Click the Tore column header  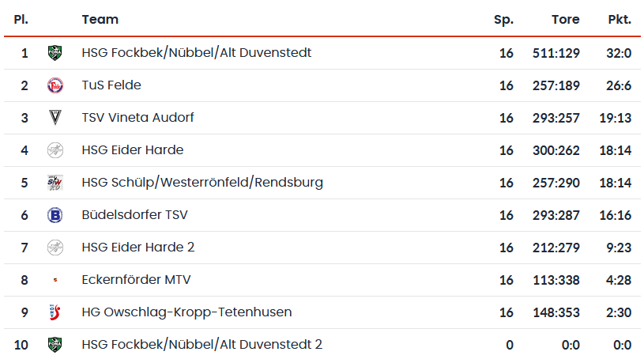tap(566, 19)
